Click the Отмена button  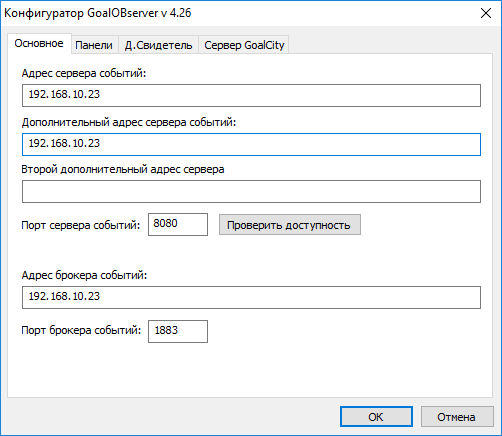coord(457,417)
